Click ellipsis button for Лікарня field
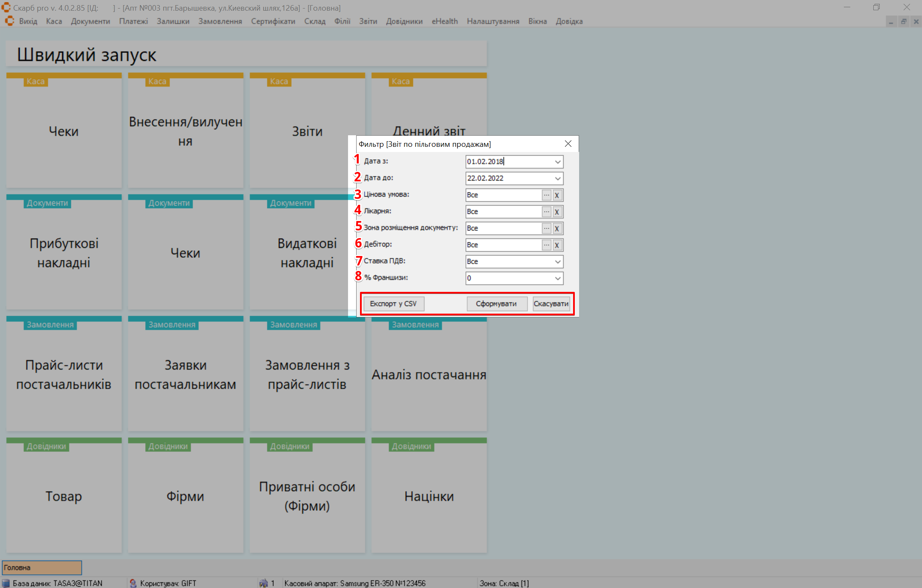This screenshot has width=922, height=588. tap(546, 212)
